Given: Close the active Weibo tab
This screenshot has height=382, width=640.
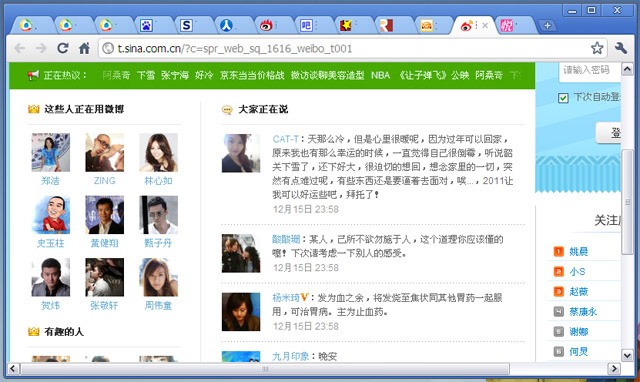Looking at the screenshot, I should click(485, 25).
